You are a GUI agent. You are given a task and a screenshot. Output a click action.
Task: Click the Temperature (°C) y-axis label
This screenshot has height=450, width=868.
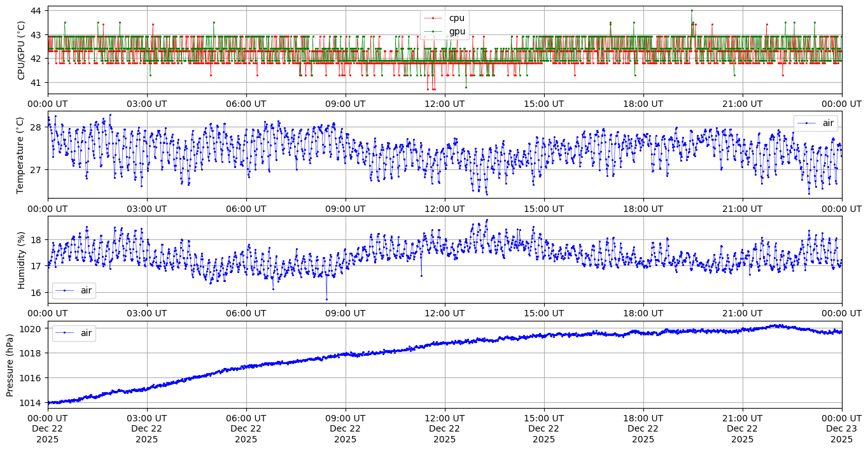coord(20,155)
